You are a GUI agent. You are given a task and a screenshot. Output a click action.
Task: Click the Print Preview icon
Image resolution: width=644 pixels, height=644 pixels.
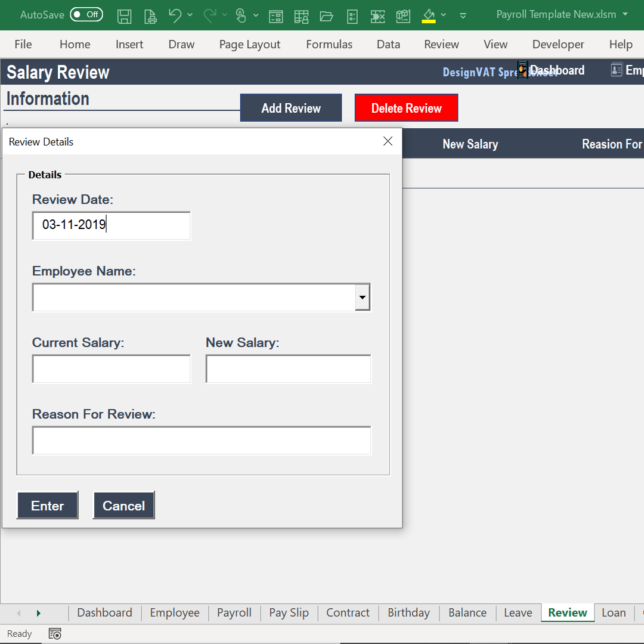[150, 16]
